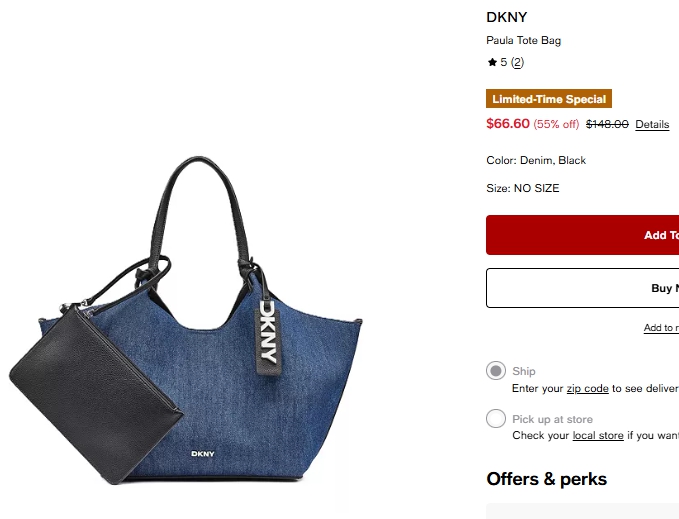Image resolution: width=679 pixels, height=519 pixels.
Task: Click the DKNY hang tag on bag
Action: (x=268, y=338)
